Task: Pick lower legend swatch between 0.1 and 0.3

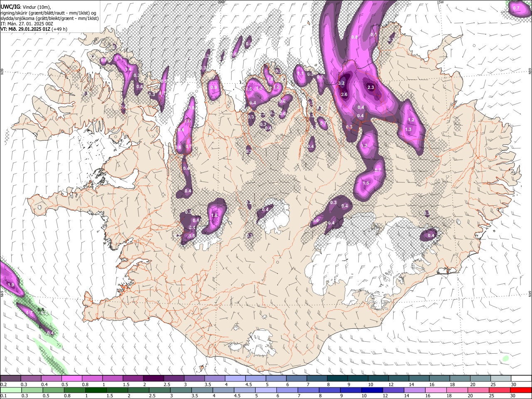Action: (x=10, y=390)
